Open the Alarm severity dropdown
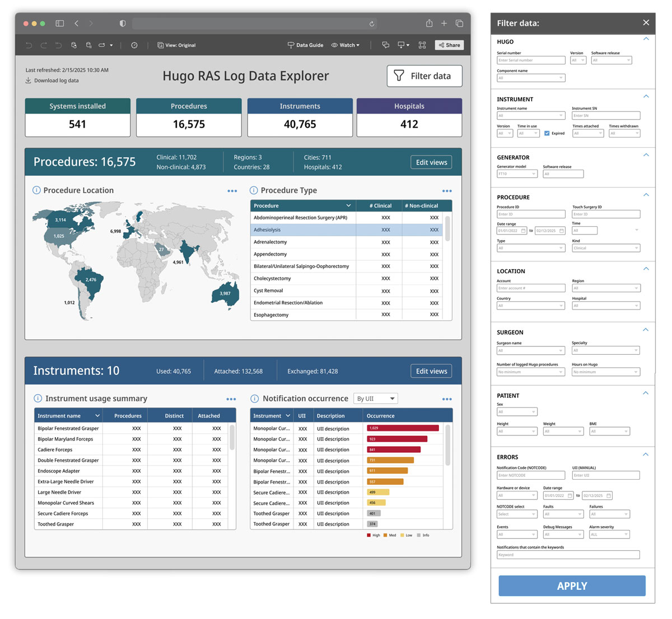The height and width of the screenshot is (619, 672). tap(609, 534)
